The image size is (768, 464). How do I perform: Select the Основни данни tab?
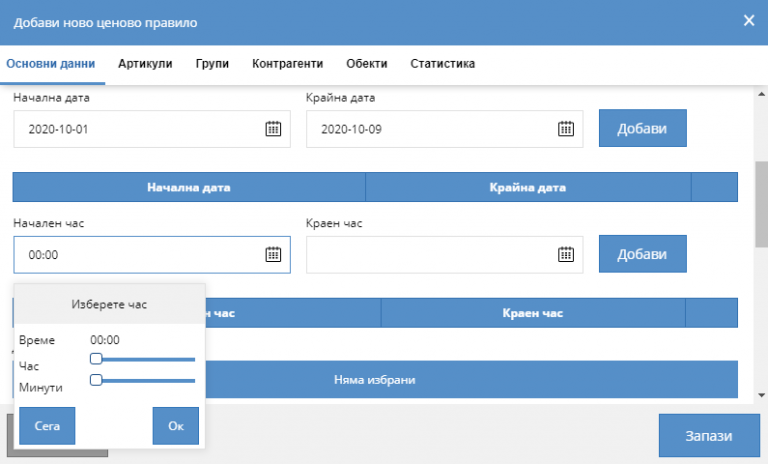click(x=50, y=63)
